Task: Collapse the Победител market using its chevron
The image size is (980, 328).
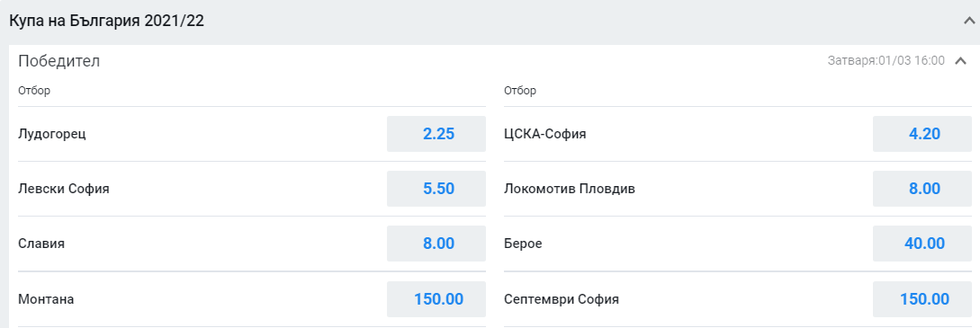Action: pyautogui.click(x=960, y=61)
